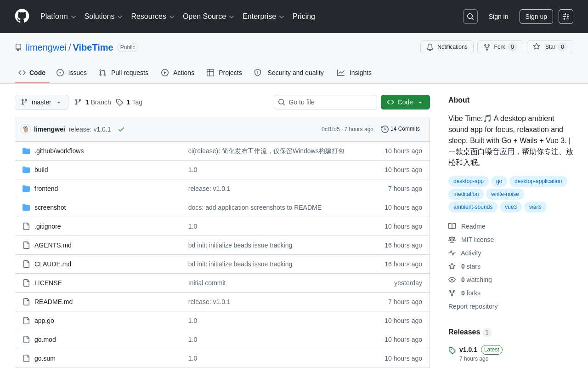Click the file icon beside LICENSE
Screen dimensions: 588x368
pyautogui.click(x=26, y=283)
